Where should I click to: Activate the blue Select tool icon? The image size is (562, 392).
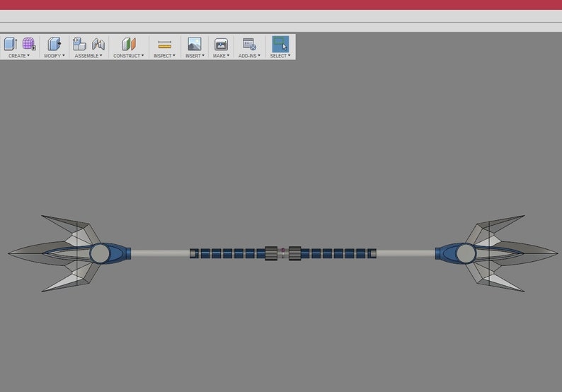tap(280, 44)
